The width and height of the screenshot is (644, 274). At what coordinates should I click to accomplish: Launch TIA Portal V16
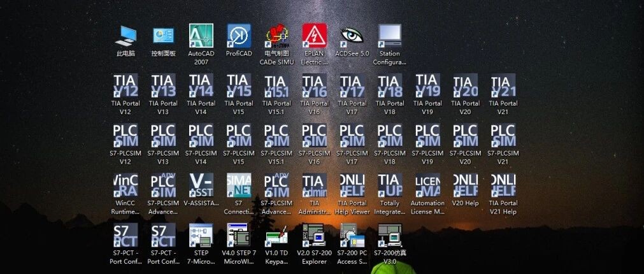click(314, 86)
